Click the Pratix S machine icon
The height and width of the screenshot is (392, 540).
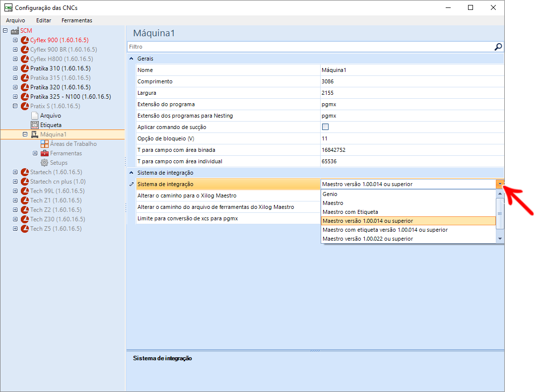(x=25, y=106)
